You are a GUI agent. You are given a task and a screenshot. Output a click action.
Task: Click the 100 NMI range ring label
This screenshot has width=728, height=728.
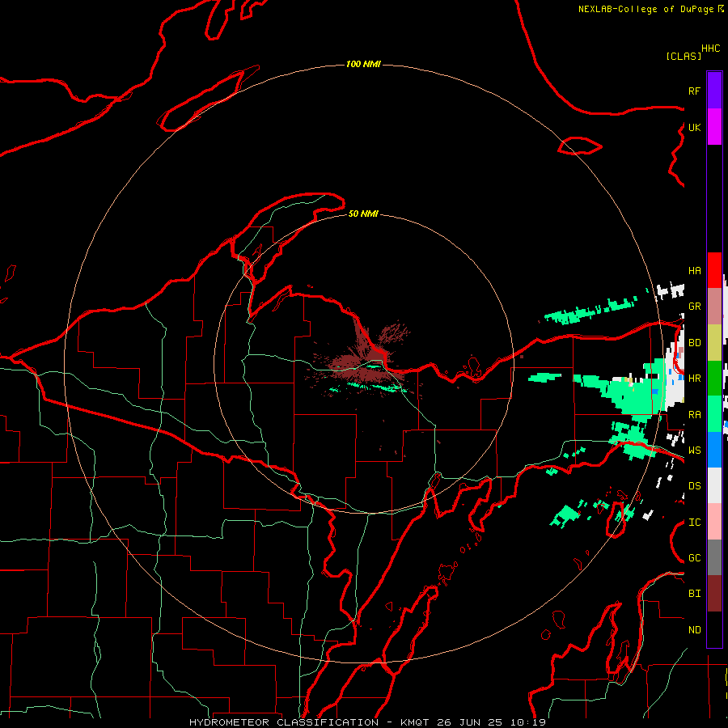click(363, 64)
